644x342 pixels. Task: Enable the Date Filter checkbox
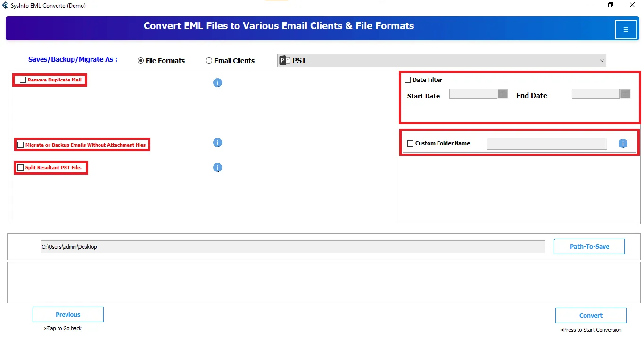tap(408, 80)
